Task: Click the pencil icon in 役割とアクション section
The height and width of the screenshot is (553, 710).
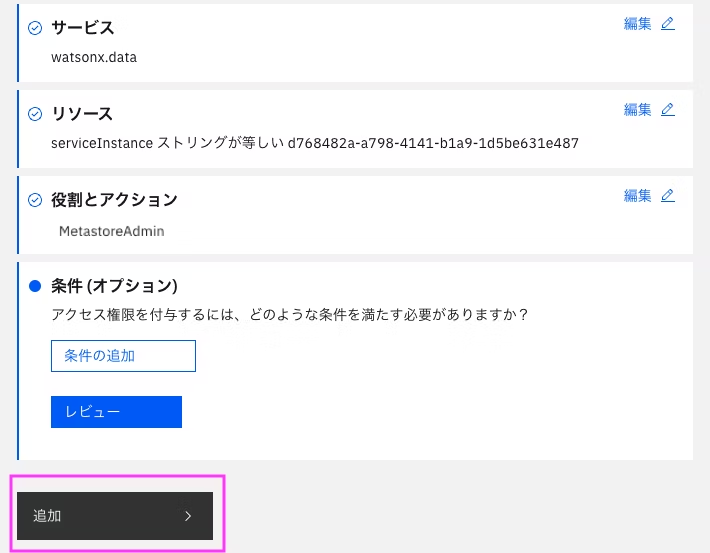Action: point(668,196)
